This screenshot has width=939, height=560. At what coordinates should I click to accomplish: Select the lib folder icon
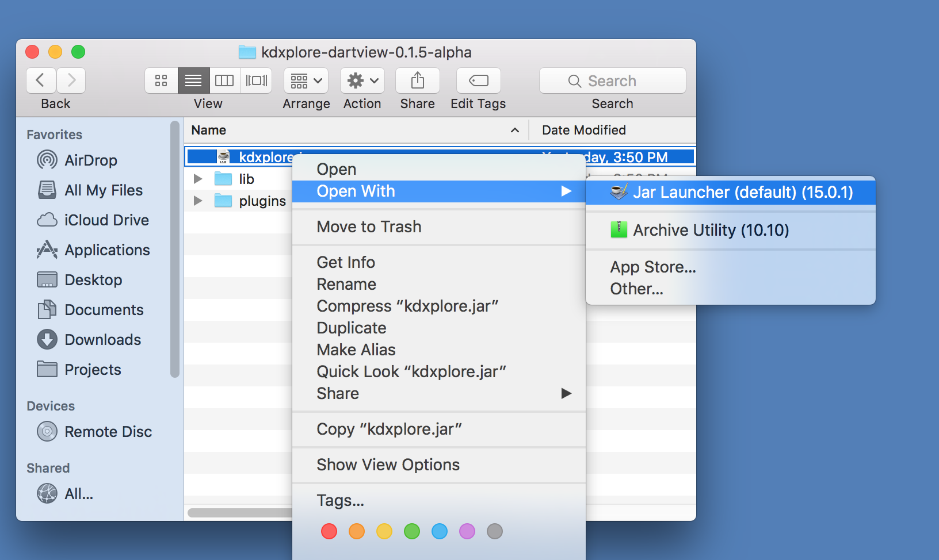[x=223, y=179]
